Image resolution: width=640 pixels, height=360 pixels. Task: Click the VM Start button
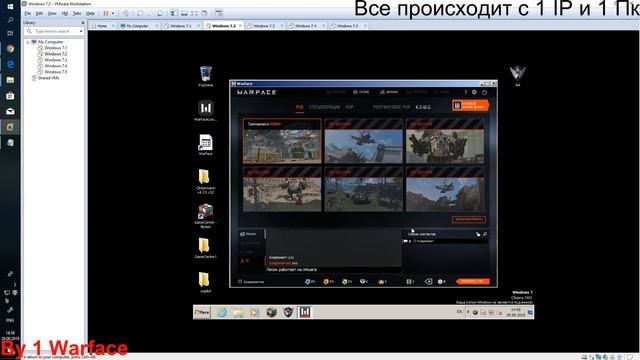(x=202, y=312)
